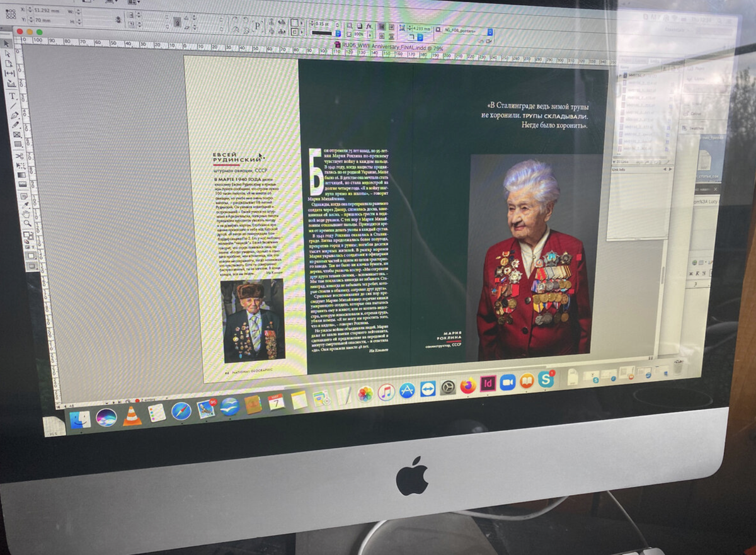Open the App Store in Dock
The image size is (756, 555).
point(407,391)
